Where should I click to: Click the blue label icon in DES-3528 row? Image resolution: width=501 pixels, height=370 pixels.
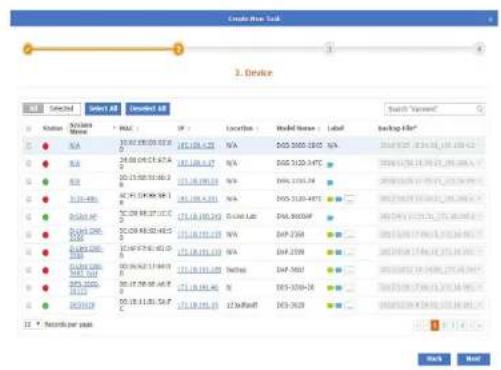tap(339, 305)
